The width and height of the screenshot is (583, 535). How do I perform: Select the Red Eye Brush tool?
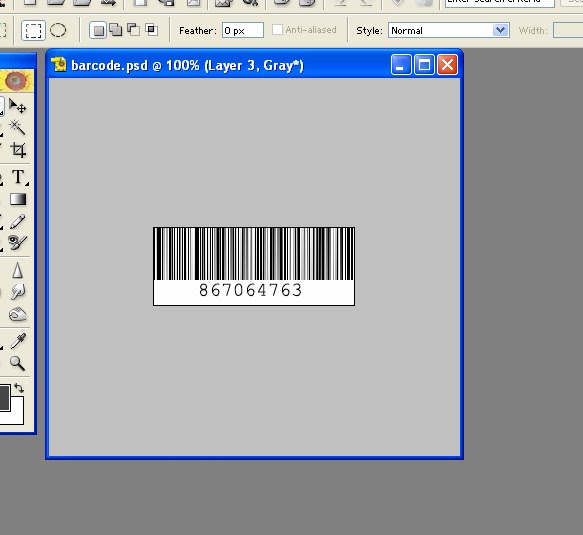point(17,242)
